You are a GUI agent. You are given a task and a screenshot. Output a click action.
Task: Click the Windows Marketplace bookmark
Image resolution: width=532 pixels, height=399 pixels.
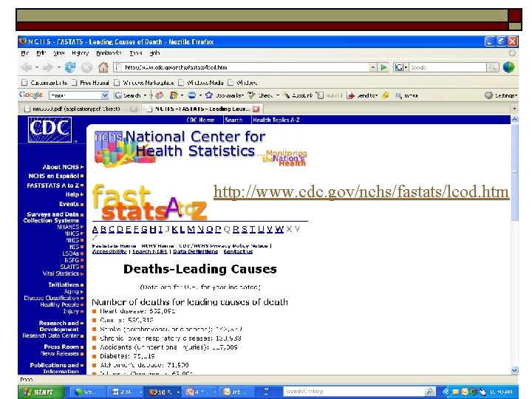pos(144,83)
